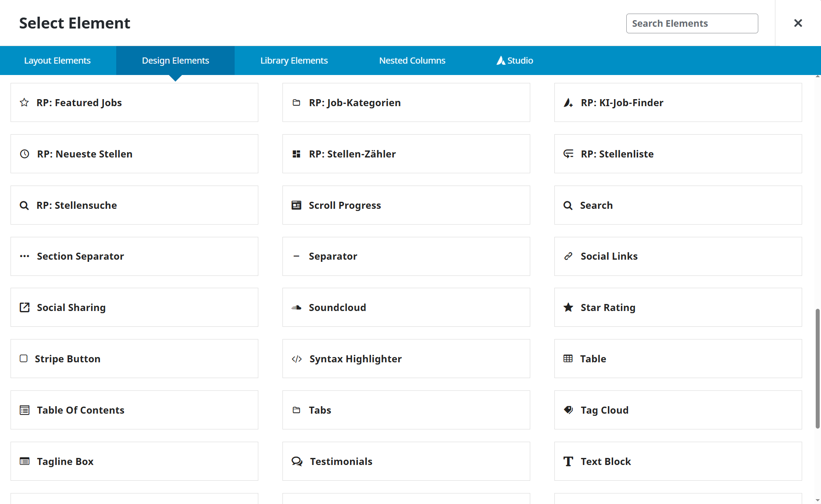Select the RP: KI-Job-Finder element
Viewport: 821px width, 504px height.
[x=678, y=102]
